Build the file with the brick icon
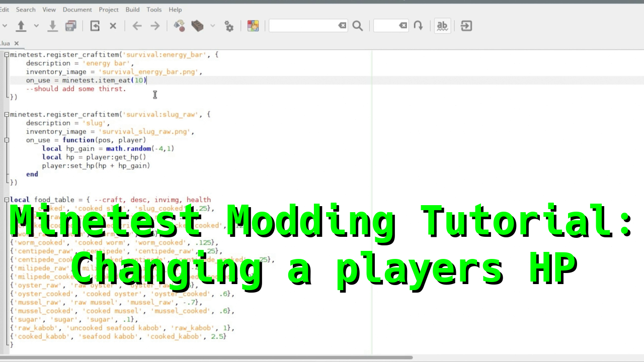 coord(198,26)
